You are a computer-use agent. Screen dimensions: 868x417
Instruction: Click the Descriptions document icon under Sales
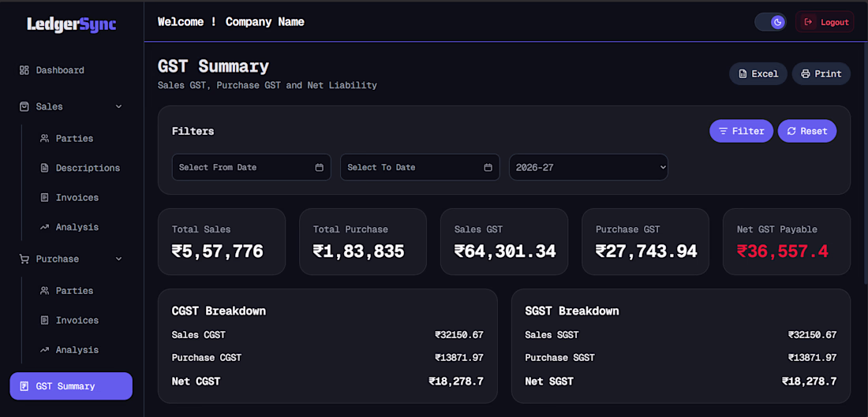coord(44,168)
